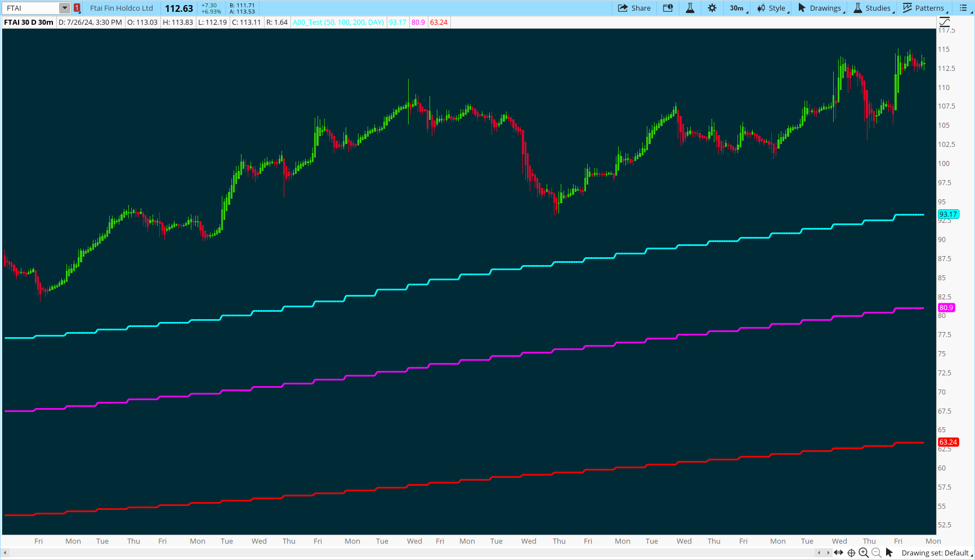Click the FTAI 30 D 30m chart label

(x=29, y=23)
